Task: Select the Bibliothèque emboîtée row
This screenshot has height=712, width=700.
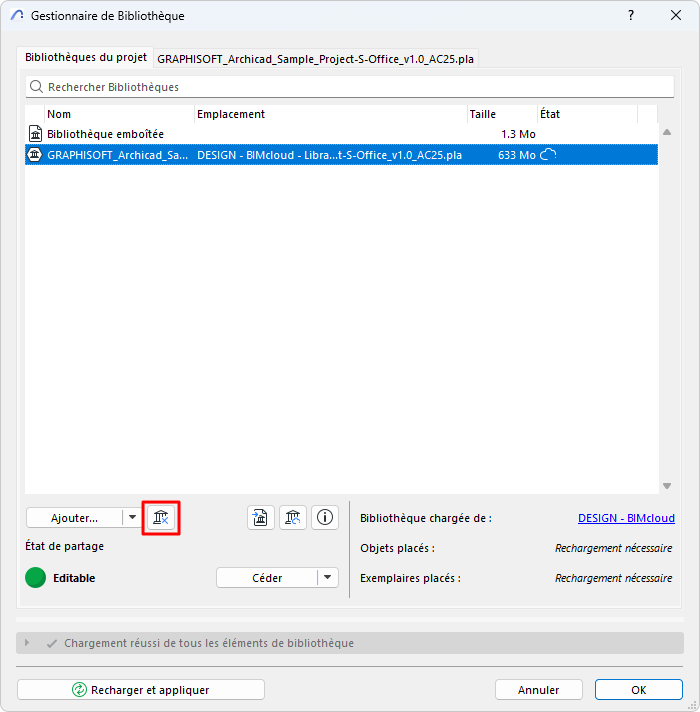Action: (341, 134)
